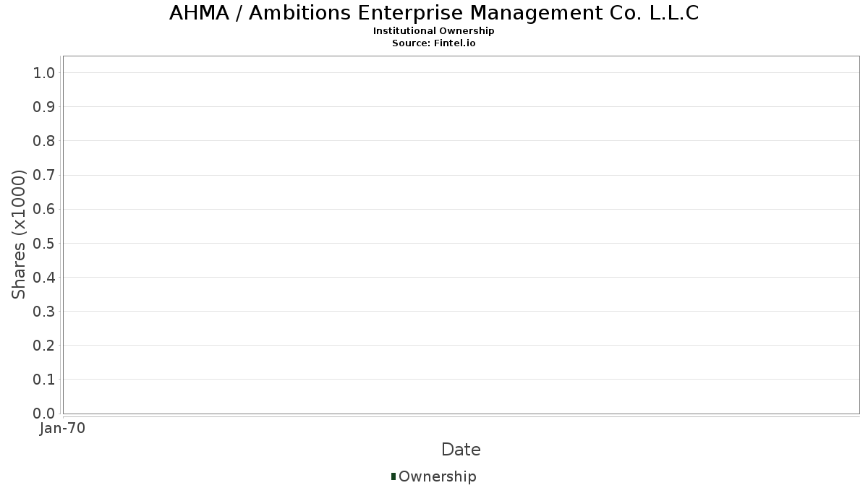Click the 0.5 y-axis tick label
This screenshot has height=488, width=868.
[44, 243]
